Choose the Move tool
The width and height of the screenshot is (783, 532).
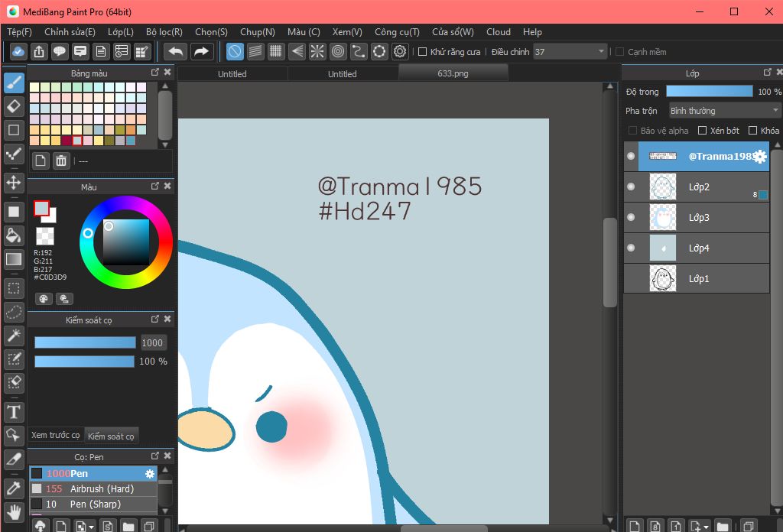pos(14,182)
